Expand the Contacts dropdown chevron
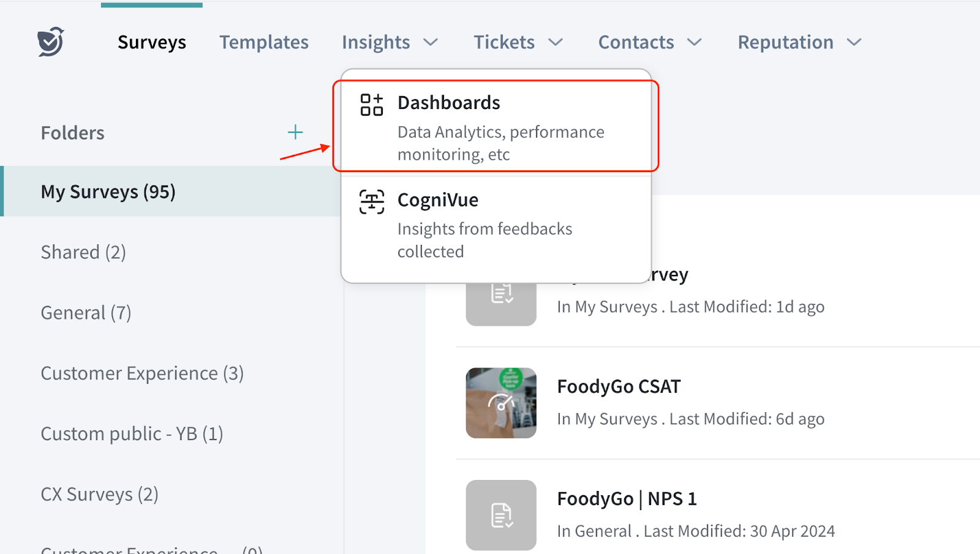The width and height of the screenshot is (980, 554). pos(695,42)
